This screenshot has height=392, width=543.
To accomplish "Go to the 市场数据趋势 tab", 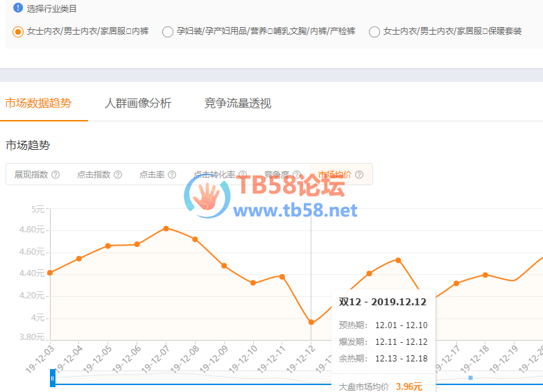I will (38, 103).
